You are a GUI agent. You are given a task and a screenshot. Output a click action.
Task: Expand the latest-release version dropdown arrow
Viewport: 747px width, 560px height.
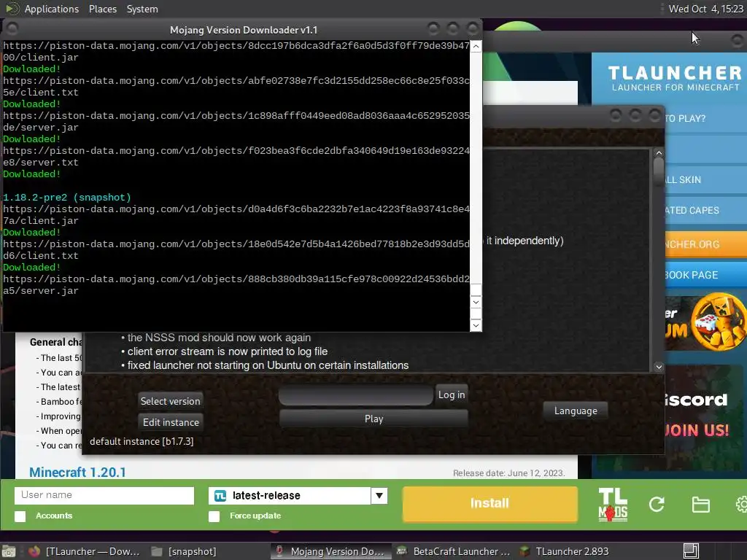(x=379, y=496)
